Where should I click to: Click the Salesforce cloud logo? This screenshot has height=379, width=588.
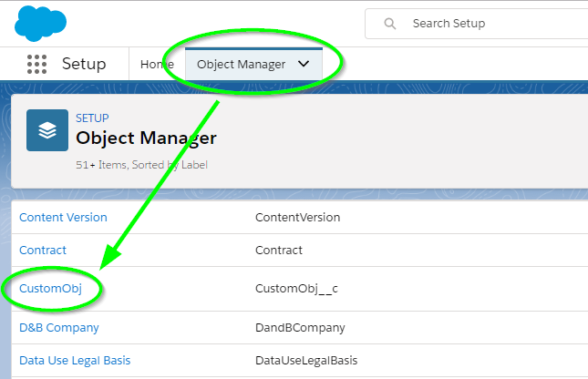click(x=40, y=24)
